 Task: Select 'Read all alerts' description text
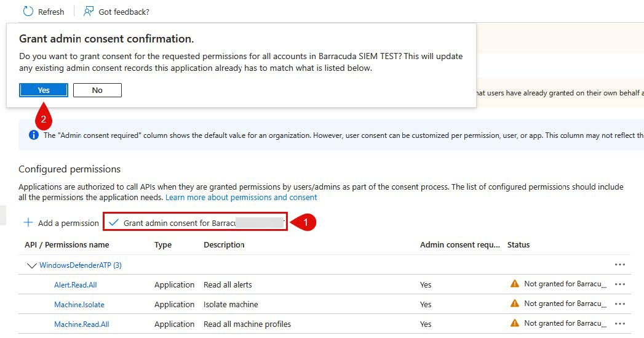point(228,284)
